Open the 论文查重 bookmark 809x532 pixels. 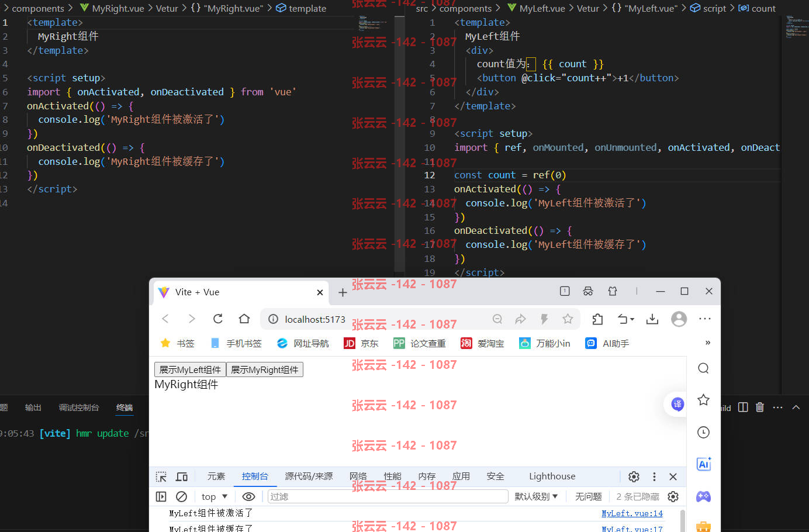(419, 343)
